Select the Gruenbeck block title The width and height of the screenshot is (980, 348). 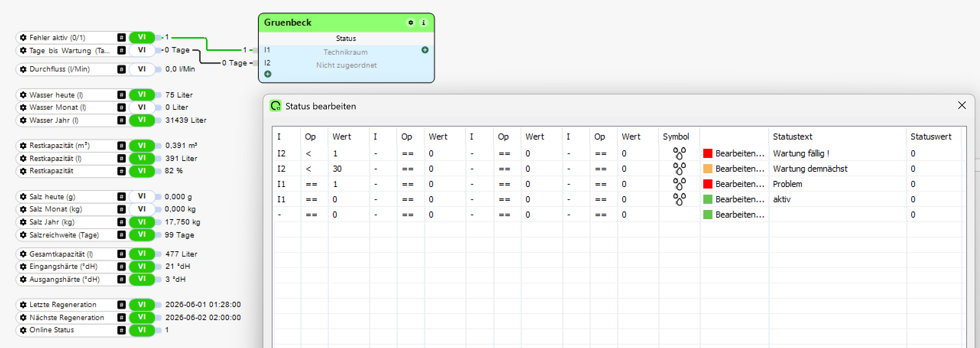tap(288, 23)
